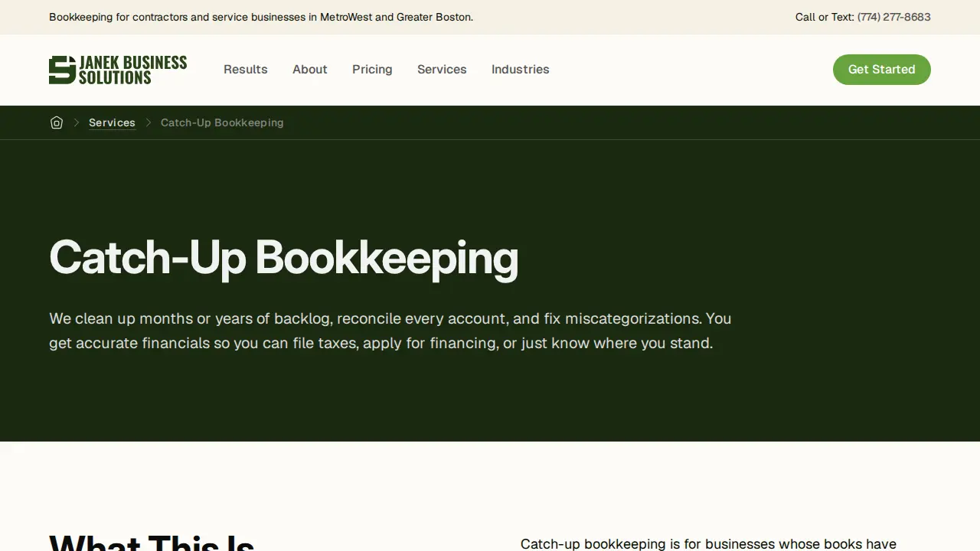Click the 'What This Is' heading
This screenshot has width=980, height=551.
coord(152,542)
